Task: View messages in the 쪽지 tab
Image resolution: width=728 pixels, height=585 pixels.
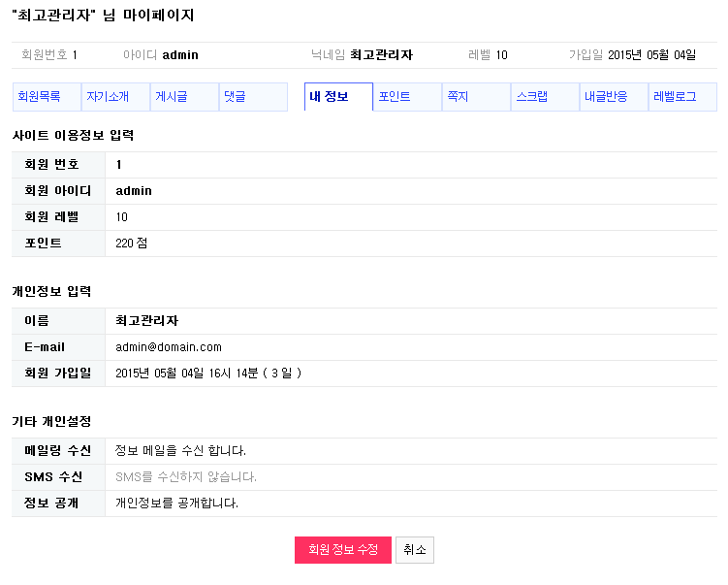Action: click(x=458, y=97)
